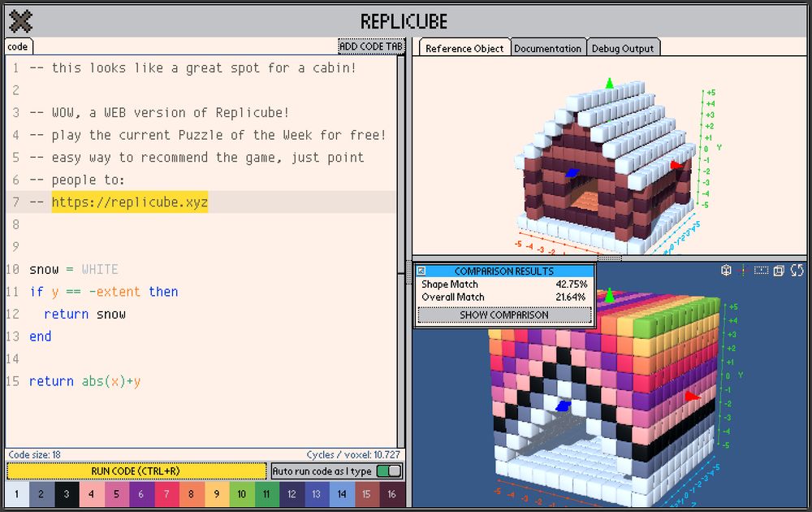The image size is (812, 512).
Task: Click the 'people to:' comment on line 6
Action: [76, 180]
